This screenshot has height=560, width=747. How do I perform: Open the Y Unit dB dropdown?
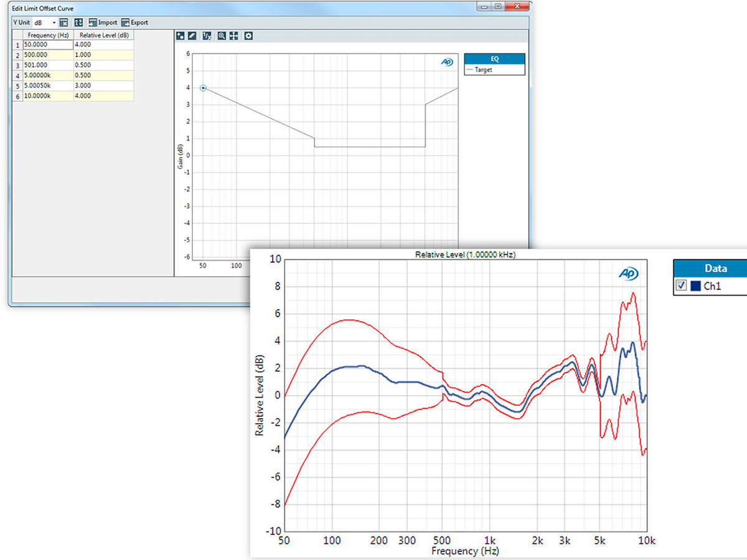pyautogui.click(x=45, y=22)
